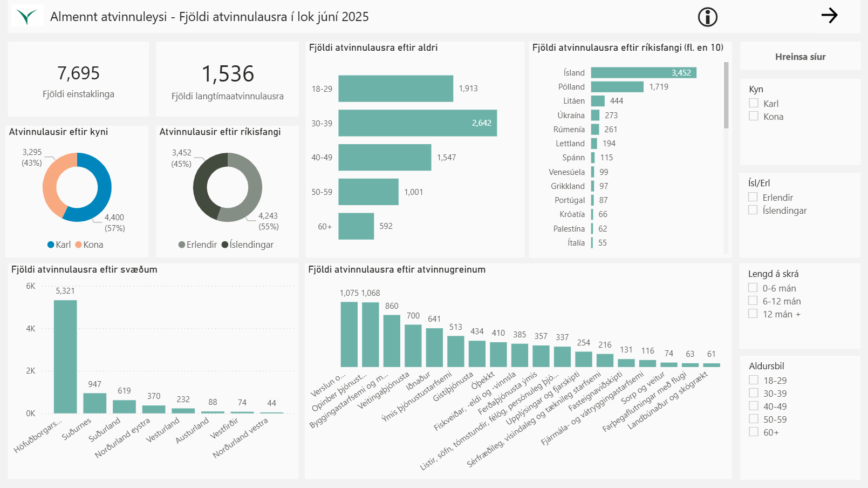
Task: Click the Karl legend marker
Action: pyautogui.click(x=51, y=245)
